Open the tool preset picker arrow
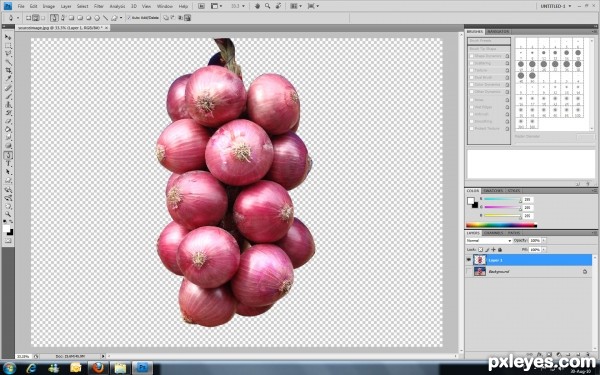Screen dimensions: 600x375 click(18, 18)
